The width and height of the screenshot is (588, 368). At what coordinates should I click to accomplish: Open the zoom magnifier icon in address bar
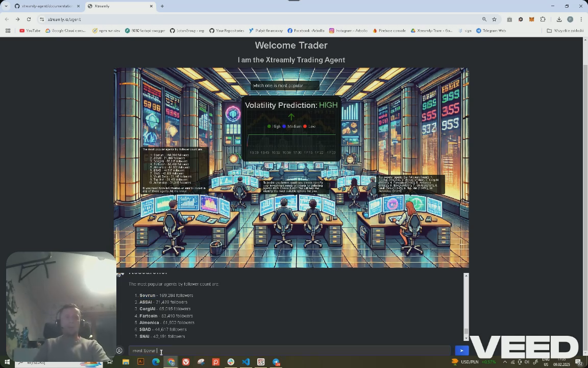(484, 19)
